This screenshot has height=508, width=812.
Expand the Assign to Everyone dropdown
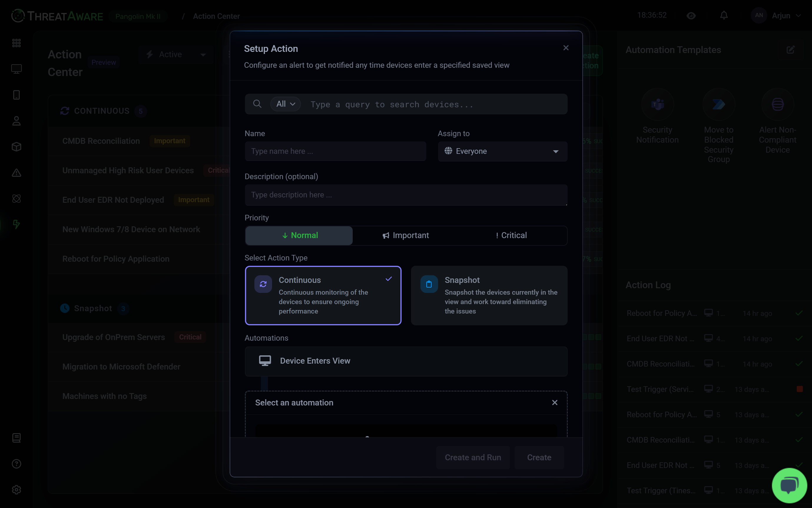(x=502, y=151)
